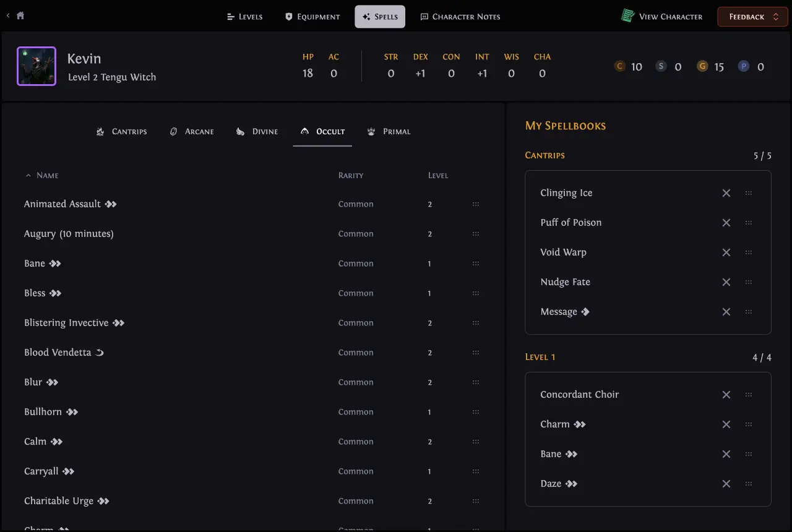Open the Feedback dropdown
792x532 pixels.
(752, 17)
